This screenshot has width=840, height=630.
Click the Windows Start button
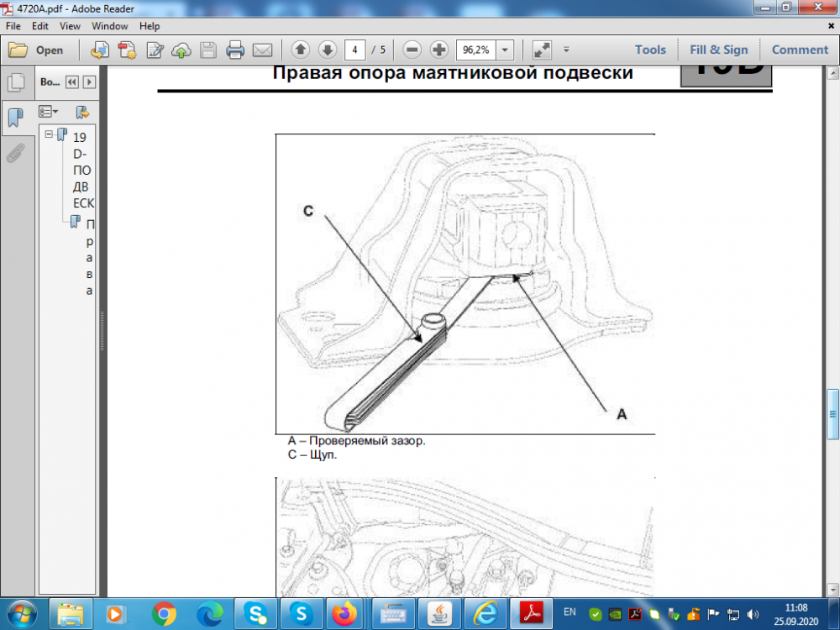pos(23,614)
